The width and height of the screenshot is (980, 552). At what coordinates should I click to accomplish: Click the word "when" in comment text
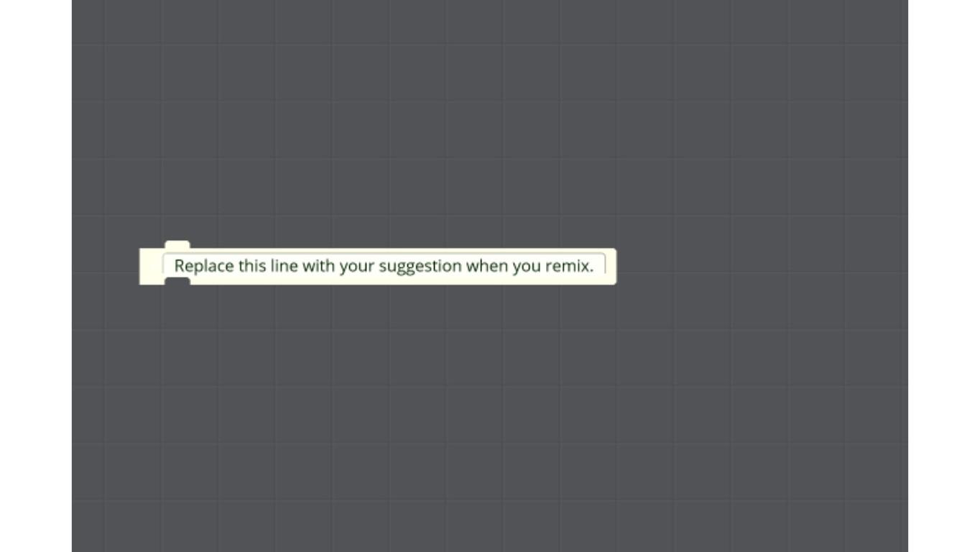tap(487, 266)
